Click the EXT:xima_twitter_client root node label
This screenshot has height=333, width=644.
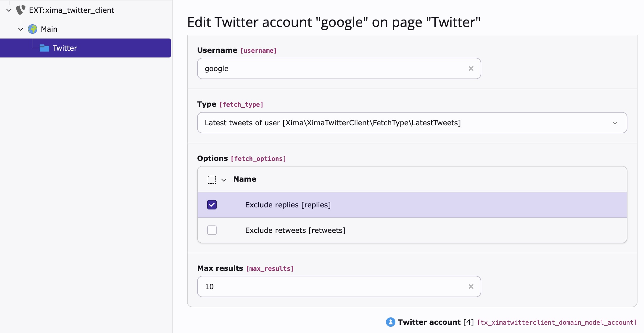pyautogui.click(x=71, y=10)
